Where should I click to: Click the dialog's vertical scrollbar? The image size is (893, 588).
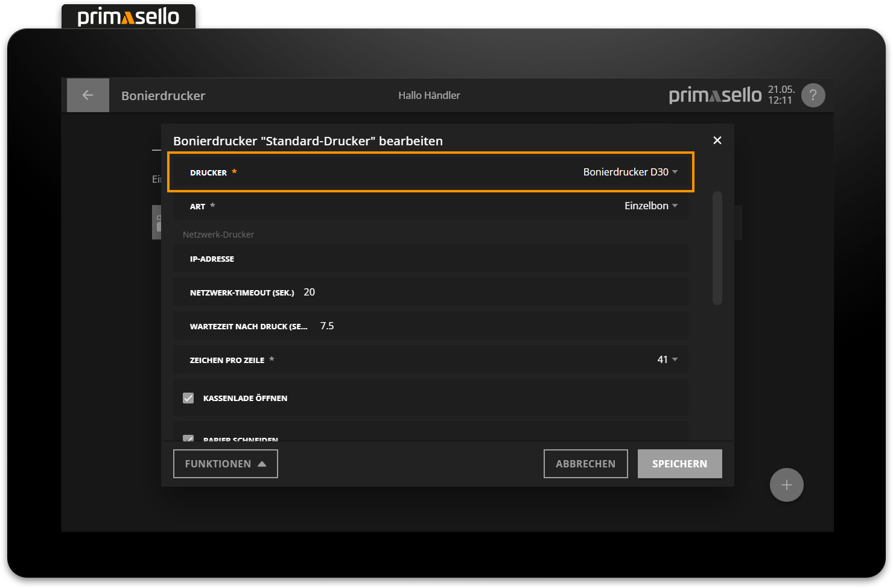point(717,248)
